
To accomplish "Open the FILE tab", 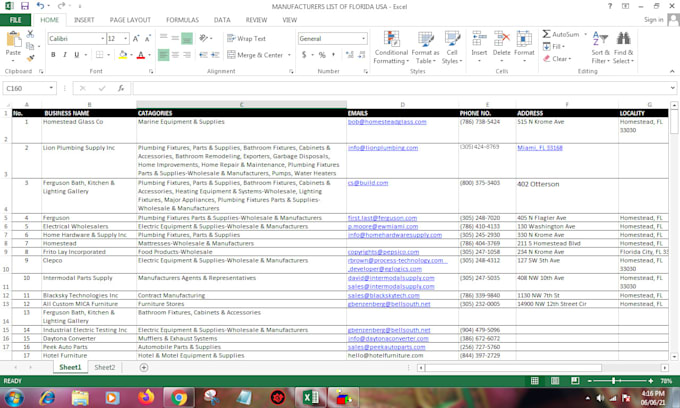I will [15, 20].
